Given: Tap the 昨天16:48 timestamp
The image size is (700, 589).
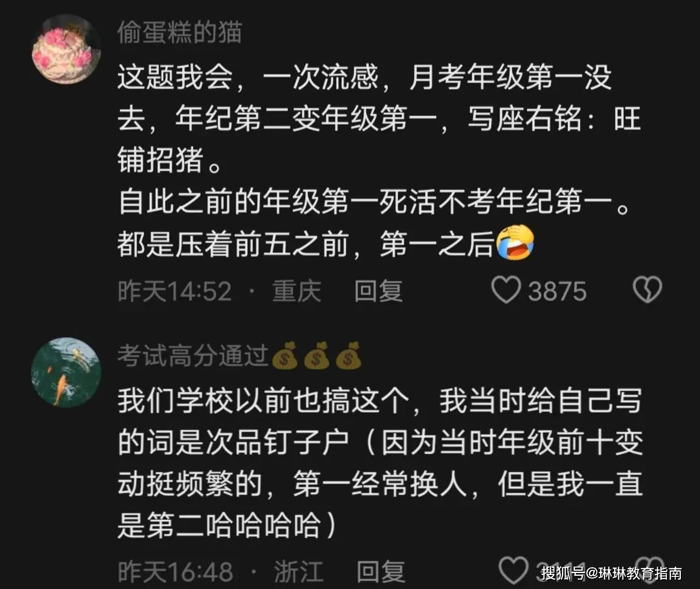Looking at the screenshot, I should tap(175, 571).
